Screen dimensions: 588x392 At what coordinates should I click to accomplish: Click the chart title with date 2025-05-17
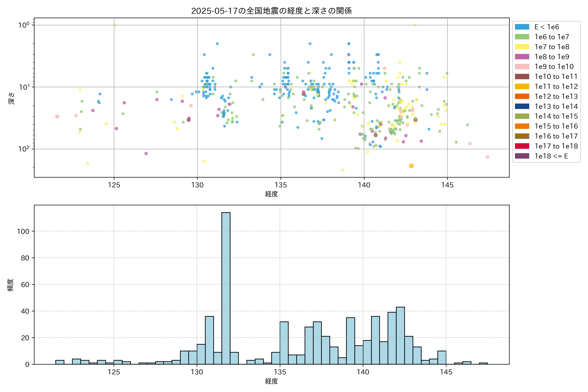(271, 11)
